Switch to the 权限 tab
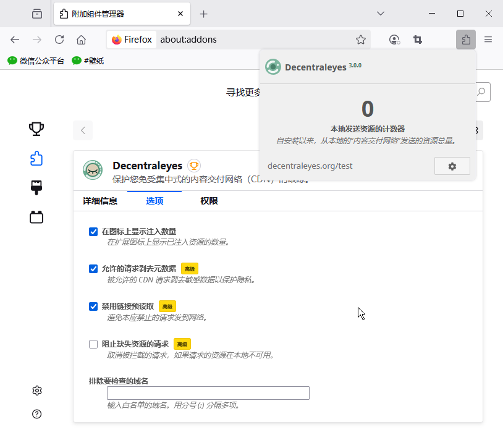The width and height of the screenshot is (503, 448). click(x=209, y=201)
